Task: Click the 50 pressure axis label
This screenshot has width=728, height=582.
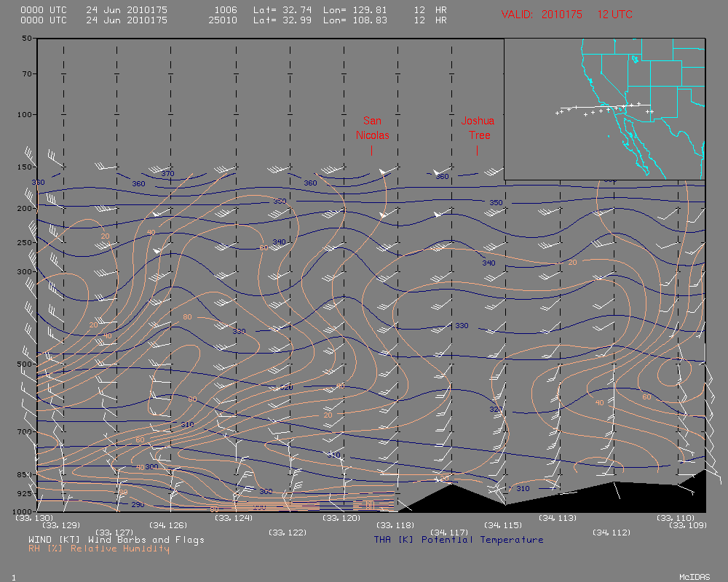Action: 27,38
